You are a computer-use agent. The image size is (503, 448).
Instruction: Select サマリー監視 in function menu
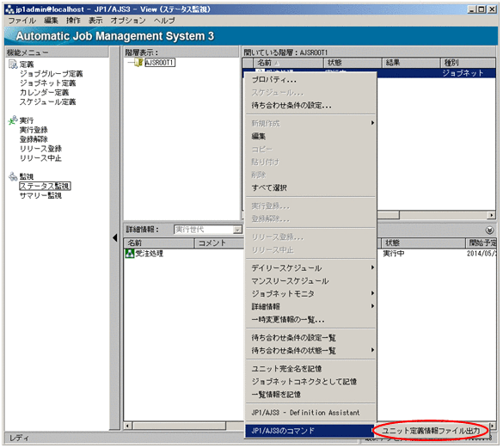point(40,195)
